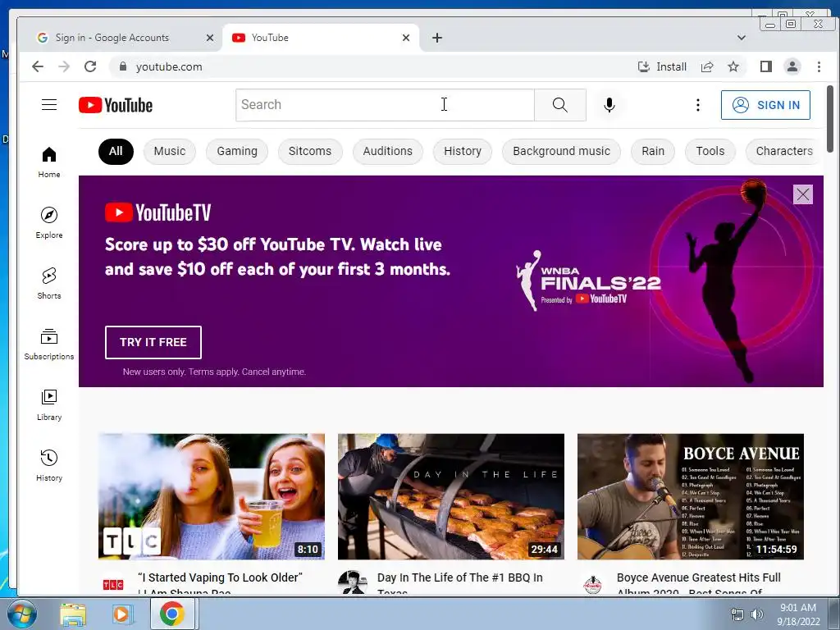Screen dimensions: 840x630
Task: View site information lock icon
Action: 123,66
